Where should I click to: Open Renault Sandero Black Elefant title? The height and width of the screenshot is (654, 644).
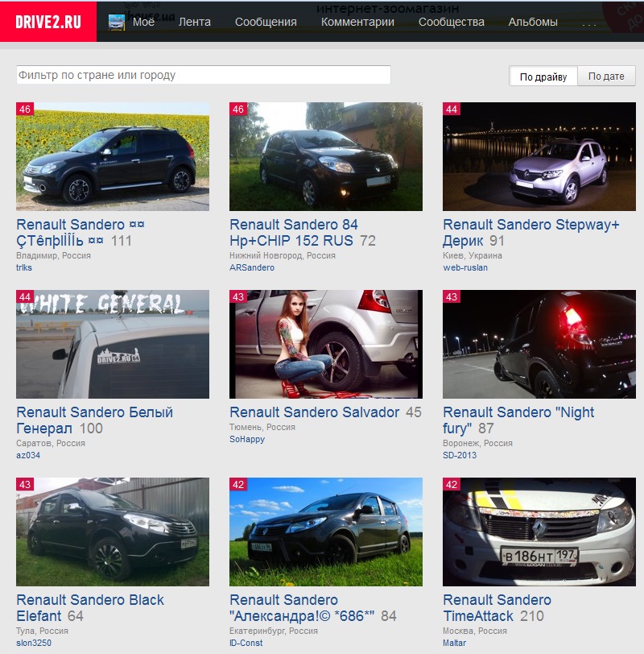[90, 608]
